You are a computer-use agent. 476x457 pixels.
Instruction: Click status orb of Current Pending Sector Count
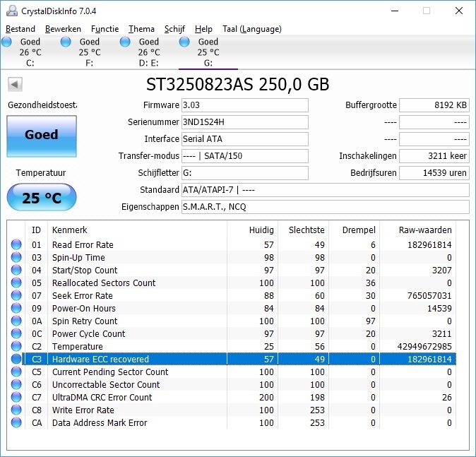16,372
